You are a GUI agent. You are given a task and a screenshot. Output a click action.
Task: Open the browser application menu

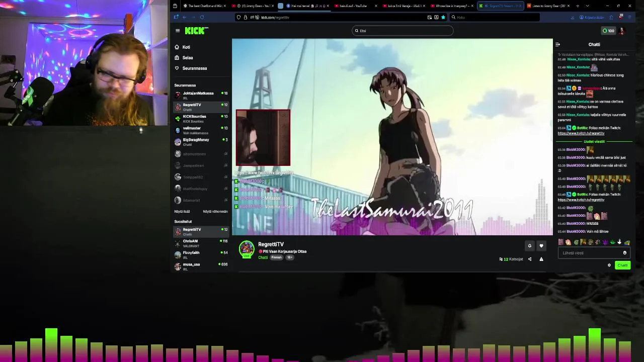[x=629, y=17]
